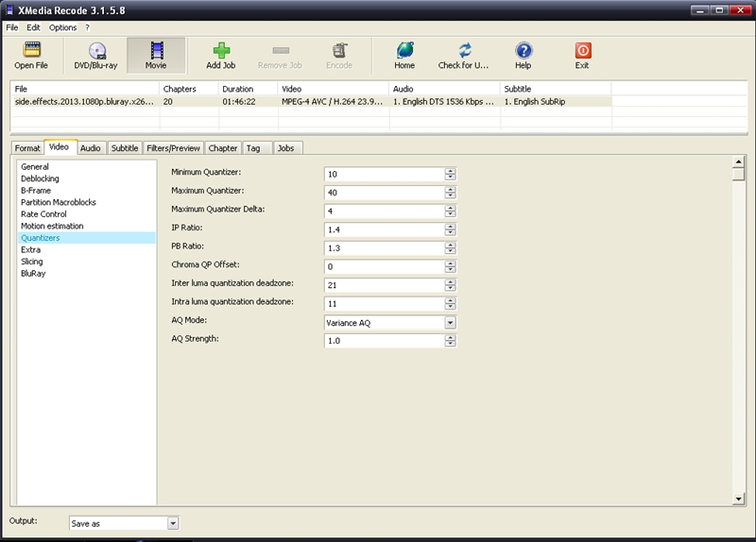
Task: Switch to the Chapter tab
Action: point(223,148)
